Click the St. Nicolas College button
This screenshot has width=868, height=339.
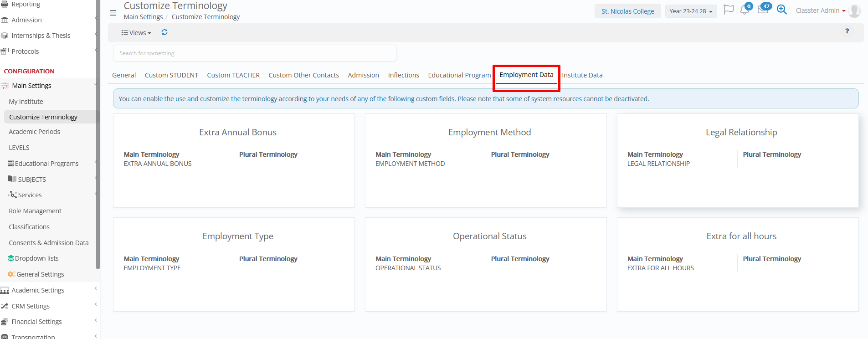[x=627, y=11]
